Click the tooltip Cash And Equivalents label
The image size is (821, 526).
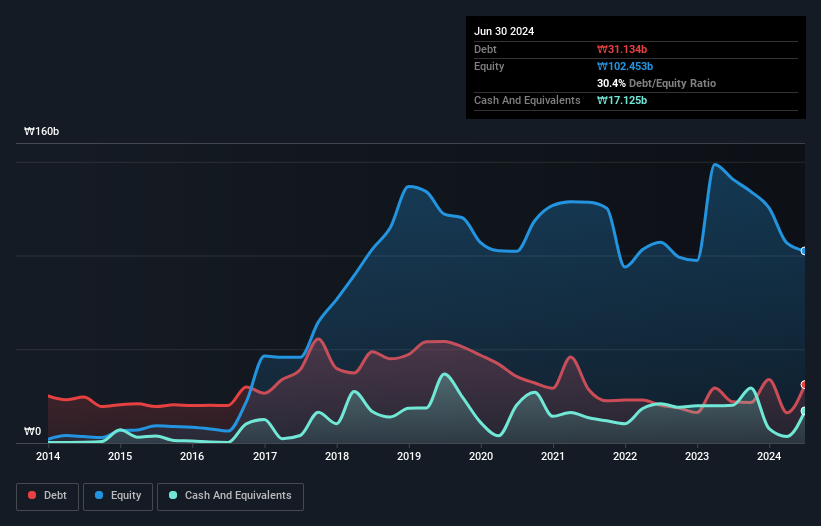point(527,100)
